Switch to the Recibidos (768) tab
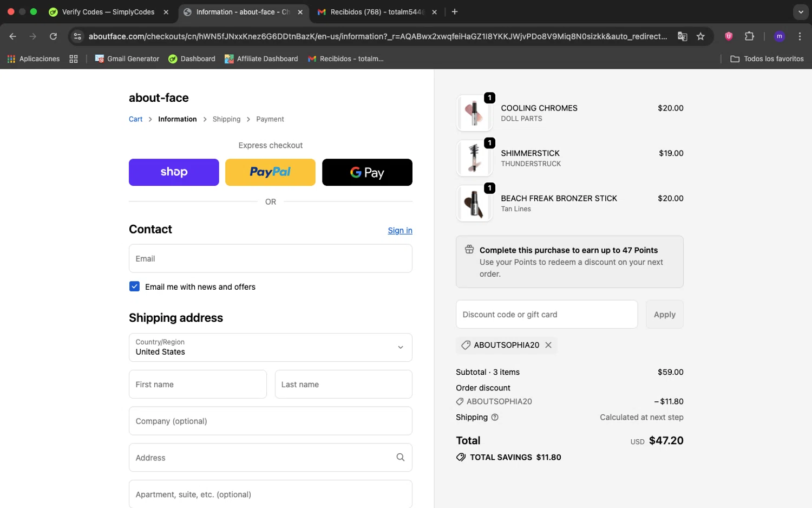812x508 pixels. [377, 12]
